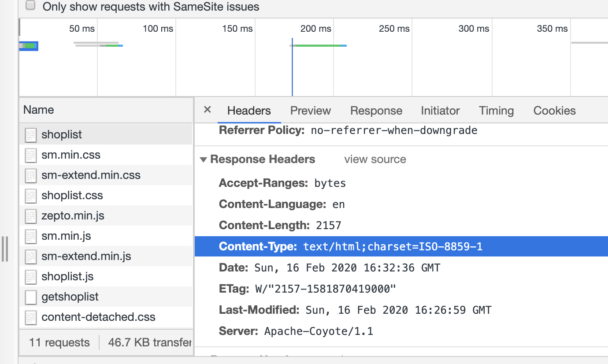This screenshot has width=608, height=364.
Task: Click the blank icon beside getshoplist
Action: (x=30, y=297)
